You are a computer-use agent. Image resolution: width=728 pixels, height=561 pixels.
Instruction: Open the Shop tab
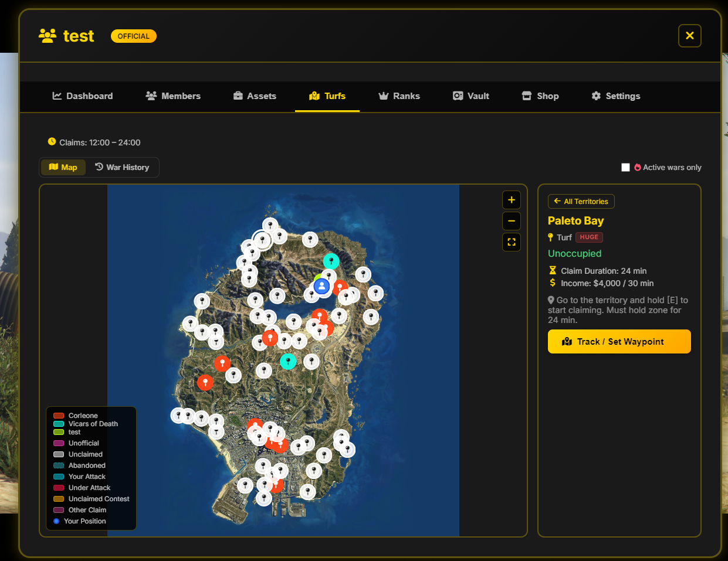[x=540, y=96]
